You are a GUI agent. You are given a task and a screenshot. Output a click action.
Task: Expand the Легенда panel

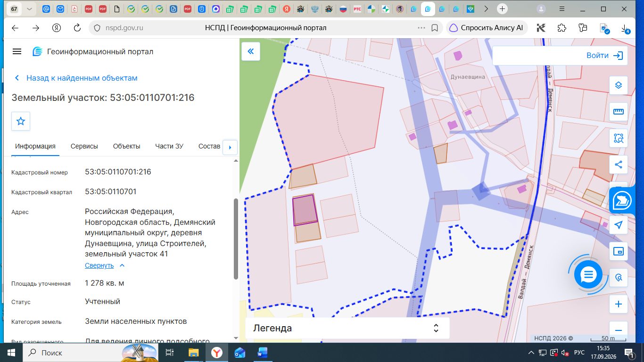347,328
